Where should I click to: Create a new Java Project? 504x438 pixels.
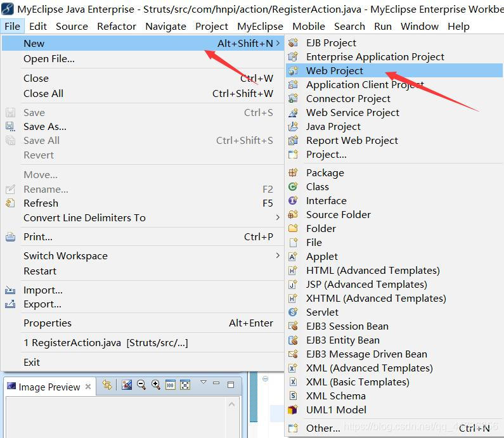point(394,127)
